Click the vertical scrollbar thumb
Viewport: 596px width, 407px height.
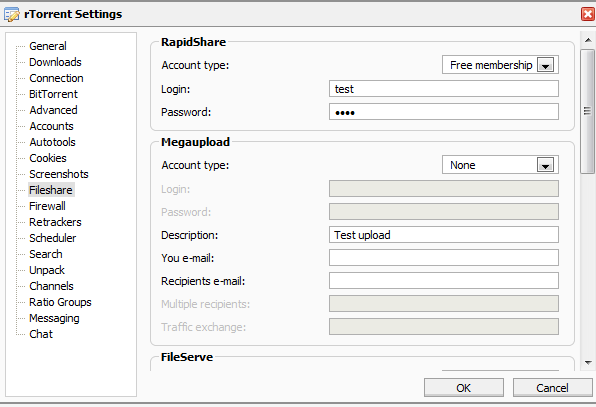pos(588,111)
